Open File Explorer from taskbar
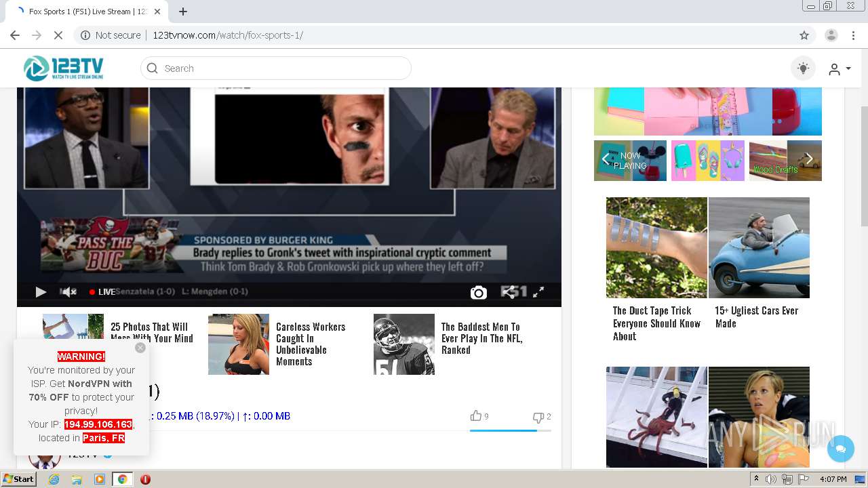This screenshot has width=868, height=488. point(77,479)
